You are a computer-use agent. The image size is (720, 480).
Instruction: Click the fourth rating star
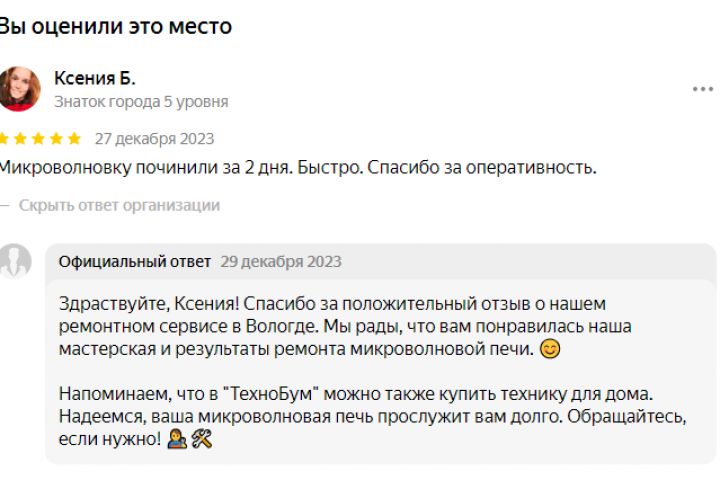[56, 139]
